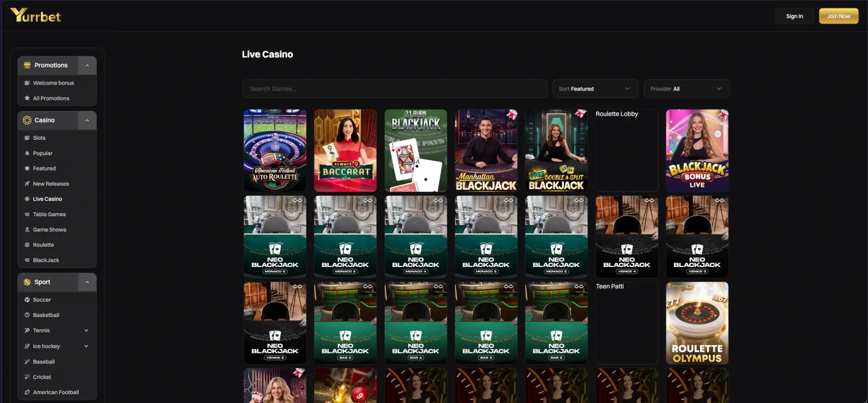Click the Game Shows icon

point(27,230)
